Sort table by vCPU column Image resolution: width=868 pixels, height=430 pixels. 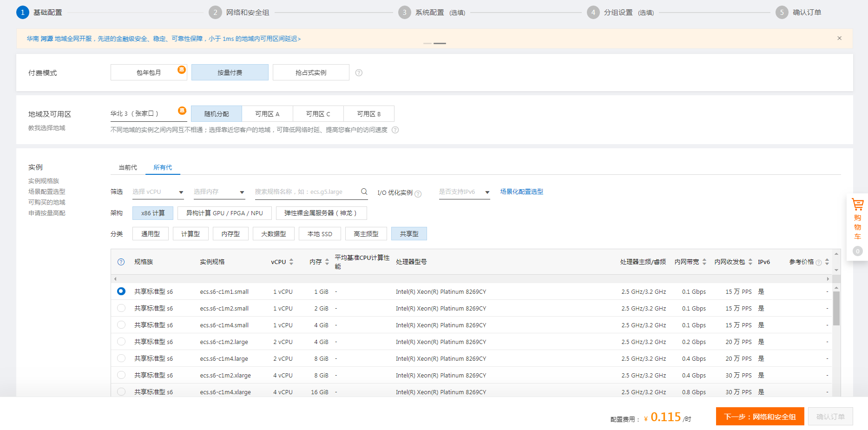point(291,262)
